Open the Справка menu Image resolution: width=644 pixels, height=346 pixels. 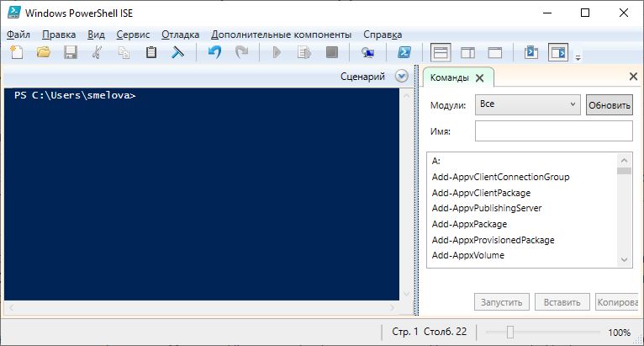click(x=383, y=35)
